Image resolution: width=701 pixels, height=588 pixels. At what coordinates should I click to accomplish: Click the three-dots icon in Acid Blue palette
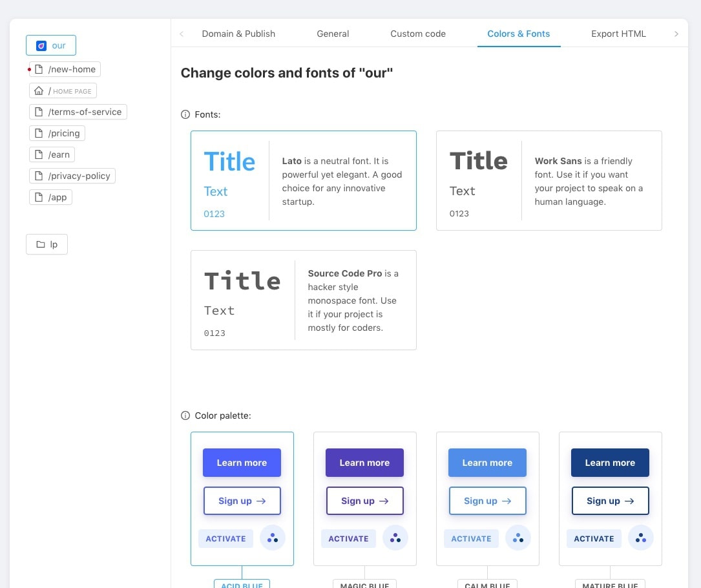(272, 538)
